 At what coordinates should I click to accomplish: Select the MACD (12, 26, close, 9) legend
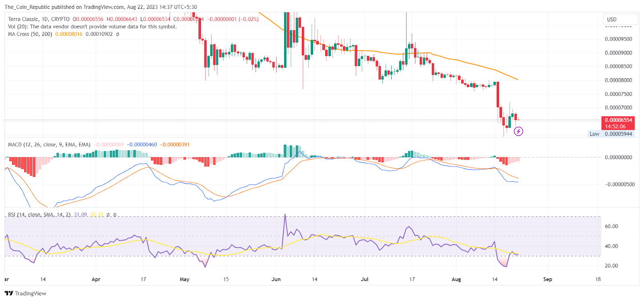click(x=49, y=145)
